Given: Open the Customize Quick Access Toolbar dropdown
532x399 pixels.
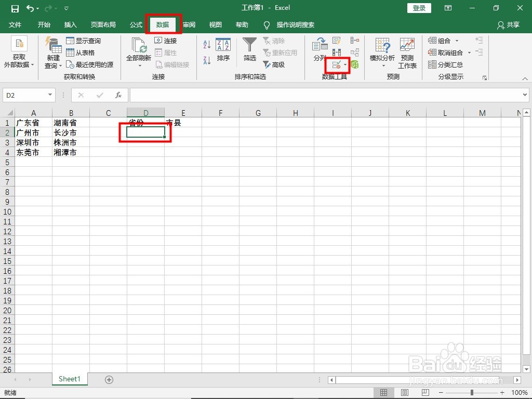Looking at the screenshot, I should tap(66, 8).
